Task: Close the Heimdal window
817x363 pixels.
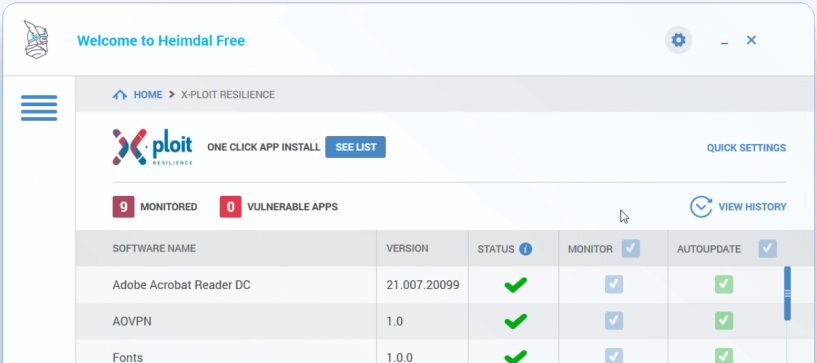Action: coord(751,40)
